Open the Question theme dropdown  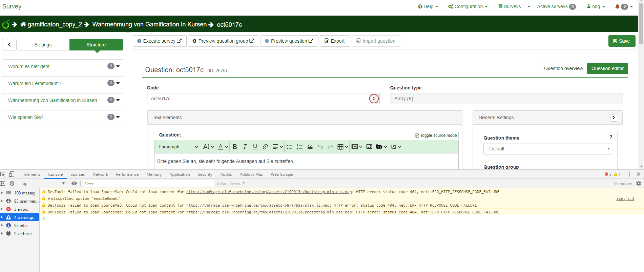coord(547,149)
